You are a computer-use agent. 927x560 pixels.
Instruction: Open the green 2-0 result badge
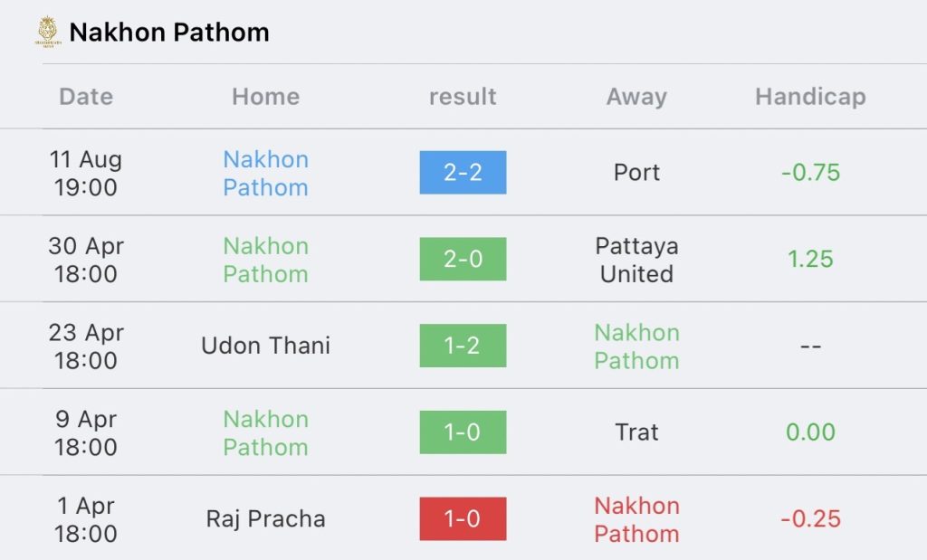pos(463,259)
